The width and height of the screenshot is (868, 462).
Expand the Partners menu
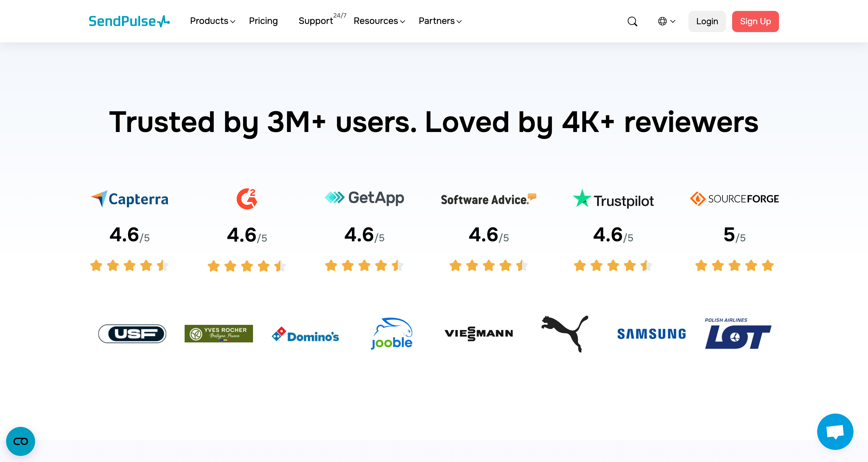pyautogui.click(x=440, y=21)
